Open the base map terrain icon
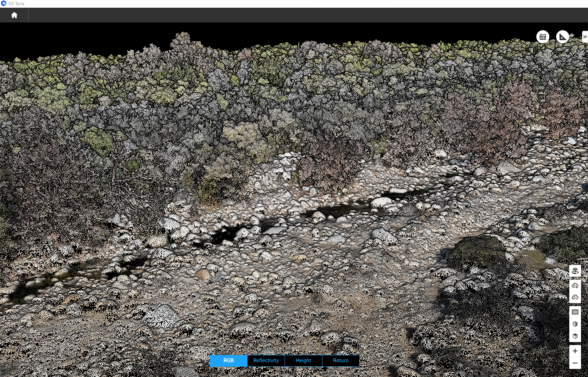588x377 pixels. [543, 36]
